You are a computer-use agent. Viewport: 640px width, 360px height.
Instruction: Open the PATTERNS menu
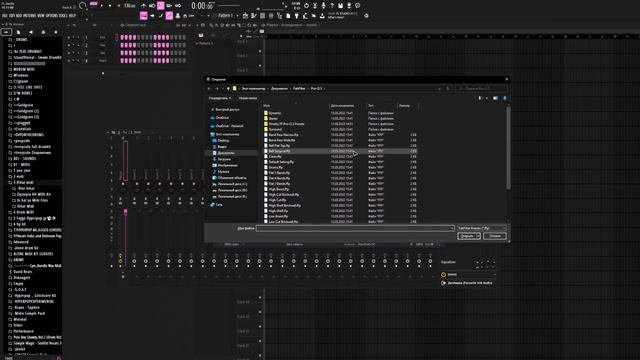point(30,16)
